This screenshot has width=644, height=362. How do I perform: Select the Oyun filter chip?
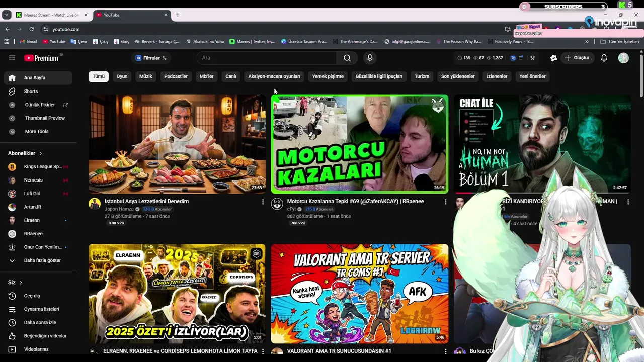tap(122, 76)
